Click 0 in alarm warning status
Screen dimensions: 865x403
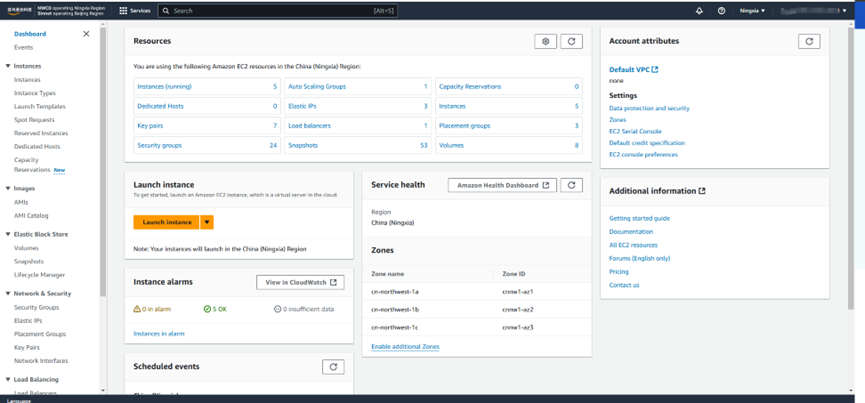[152, 309]
